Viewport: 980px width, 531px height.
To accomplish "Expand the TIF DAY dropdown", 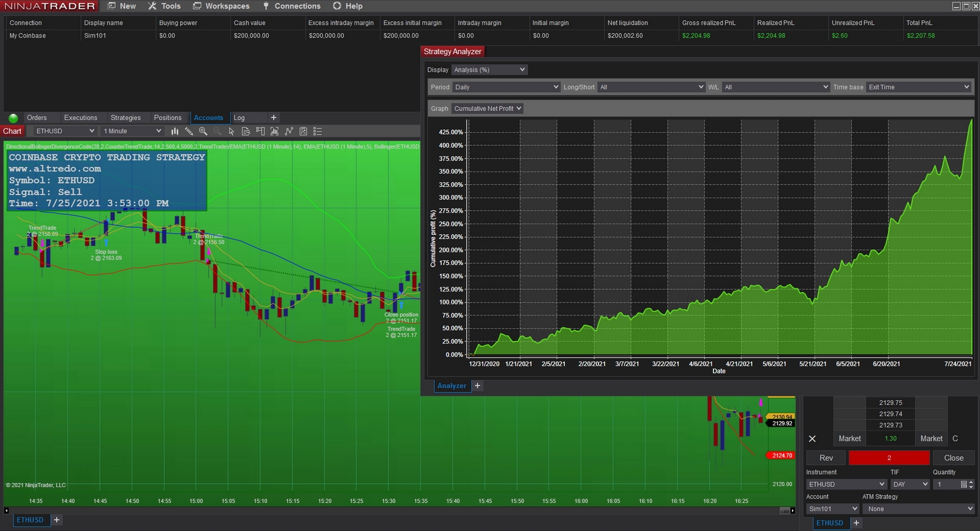I will click(x=910, y=484).
